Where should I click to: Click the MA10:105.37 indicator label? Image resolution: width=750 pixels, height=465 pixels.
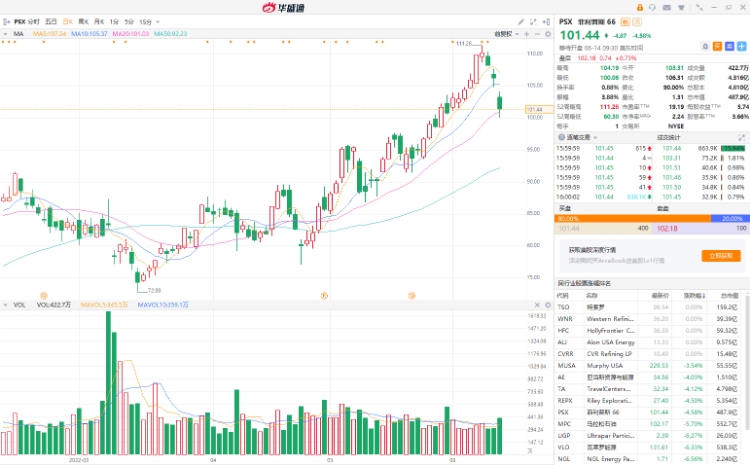click(x=89, y=34)
